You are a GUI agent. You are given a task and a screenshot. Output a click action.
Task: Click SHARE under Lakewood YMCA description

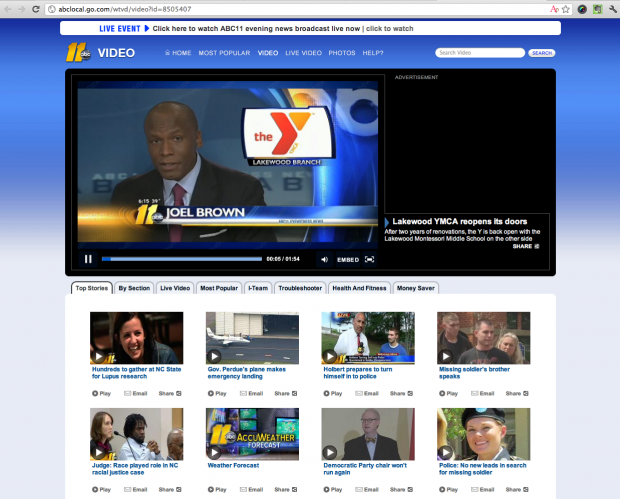[x=525, y=246]
